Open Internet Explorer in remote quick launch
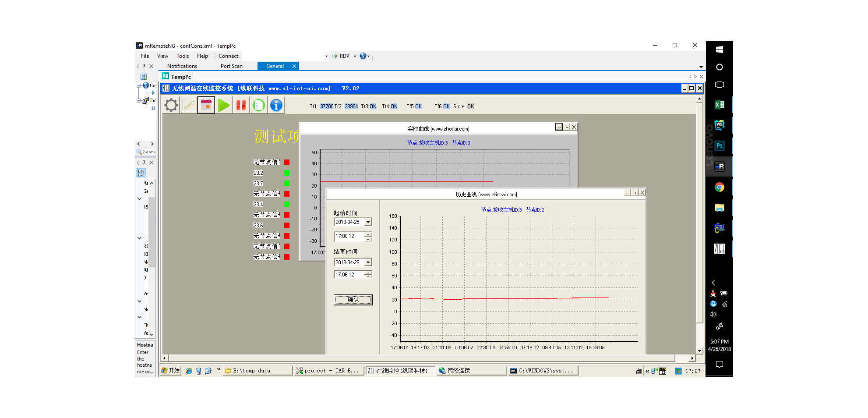The width and height of the screenshot is (868, 418). pos(189,371)
